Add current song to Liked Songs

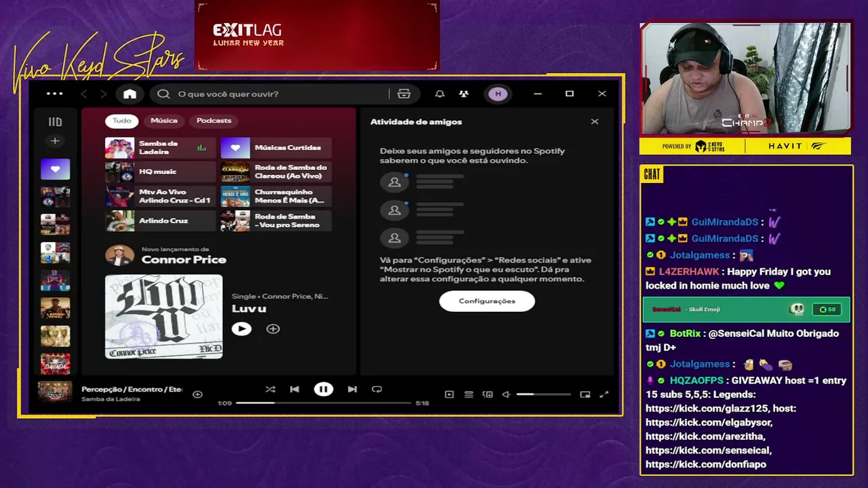[x=197, y=394]
